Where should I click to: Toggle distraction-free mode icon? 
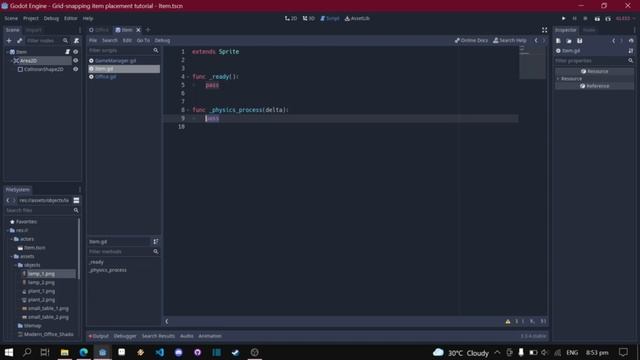tap(544, 30)
